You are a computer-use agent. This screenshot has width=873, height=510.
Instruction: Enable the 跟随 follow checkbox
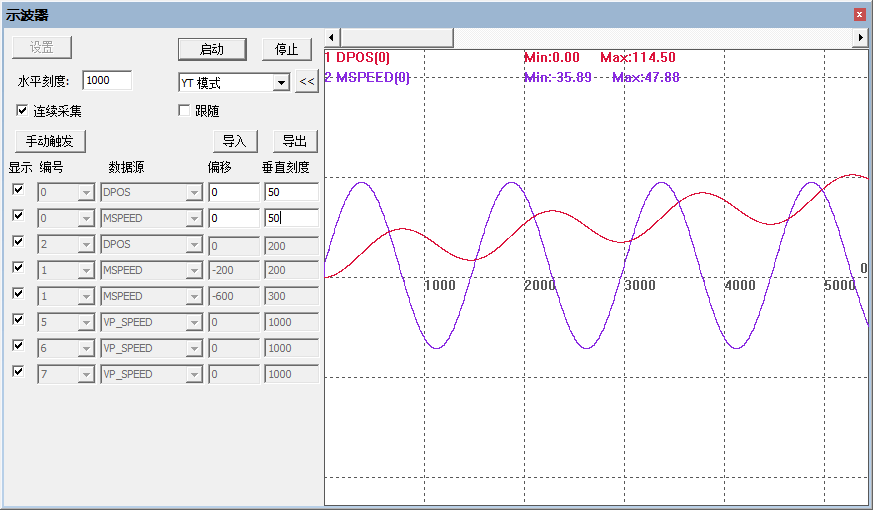point(184,110)
